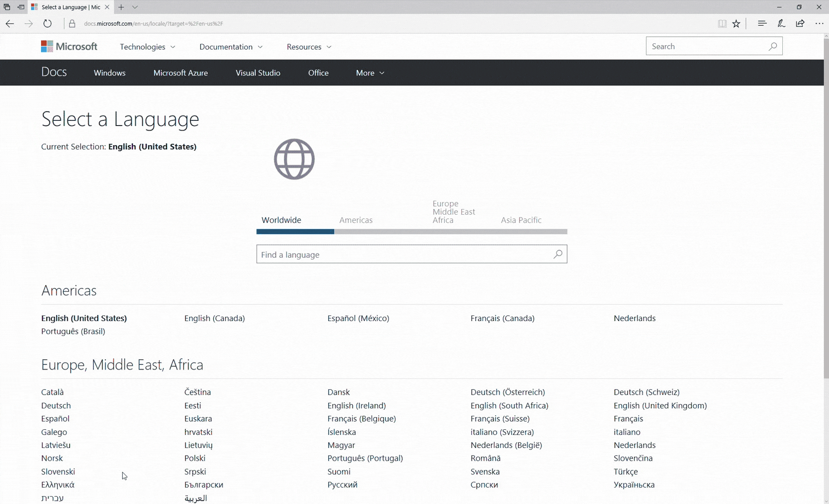
Task: Select the Americas tab
Action: (x=356, y=220)
